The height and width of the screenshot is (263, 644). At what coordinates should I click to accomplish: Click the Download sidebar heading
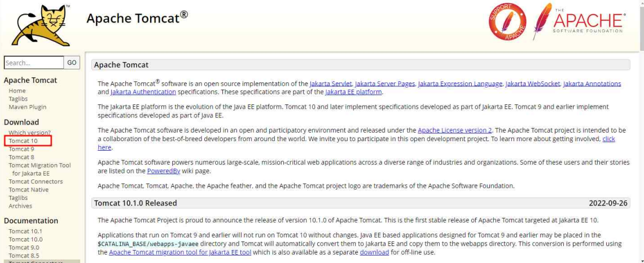click(x=21, y=122)
